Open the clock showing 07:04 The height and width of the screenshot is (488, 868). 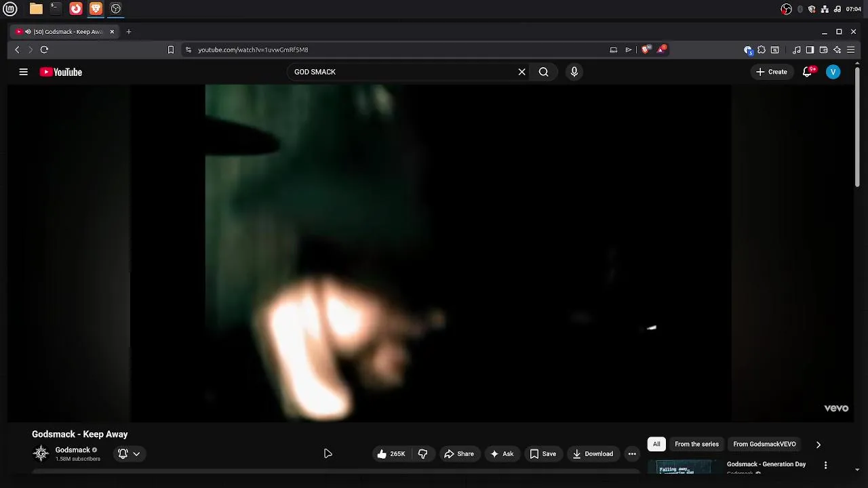[x=853, y=9]
